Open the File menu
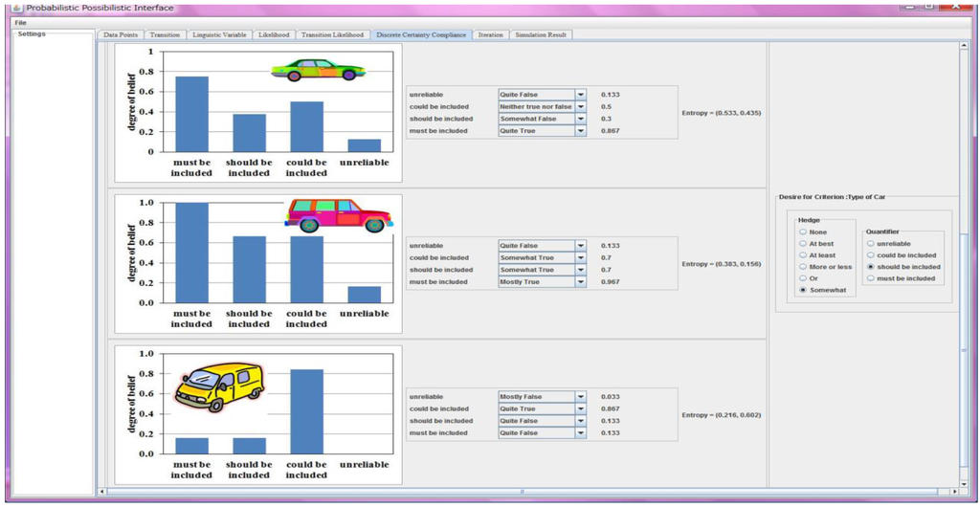 pos(20,22)
